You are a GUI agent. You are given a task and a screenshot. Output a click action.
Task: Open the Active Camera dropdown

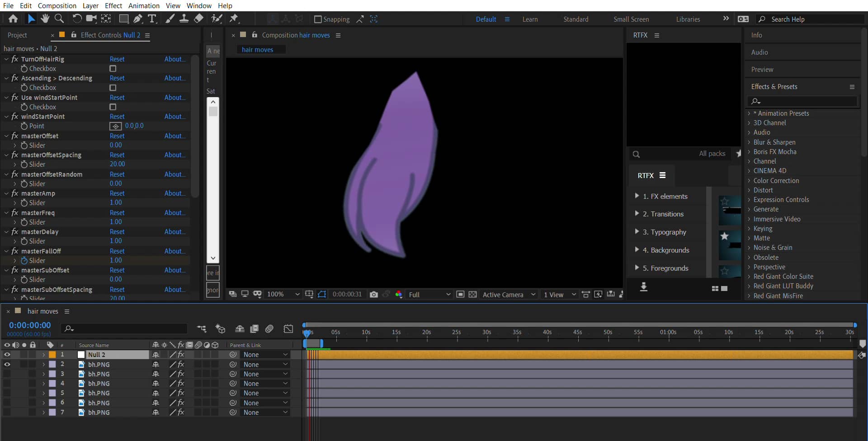point(508,294)
